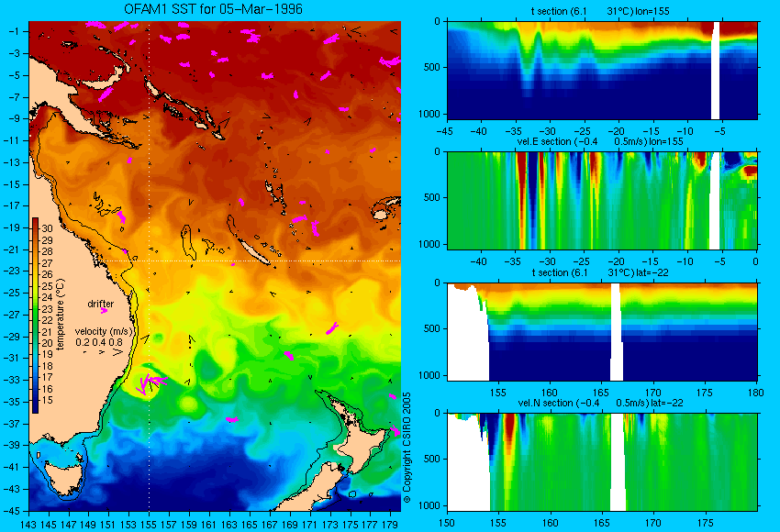Click the eastward velocity section plot
This screenshot has width=780, height=532.
602,200
